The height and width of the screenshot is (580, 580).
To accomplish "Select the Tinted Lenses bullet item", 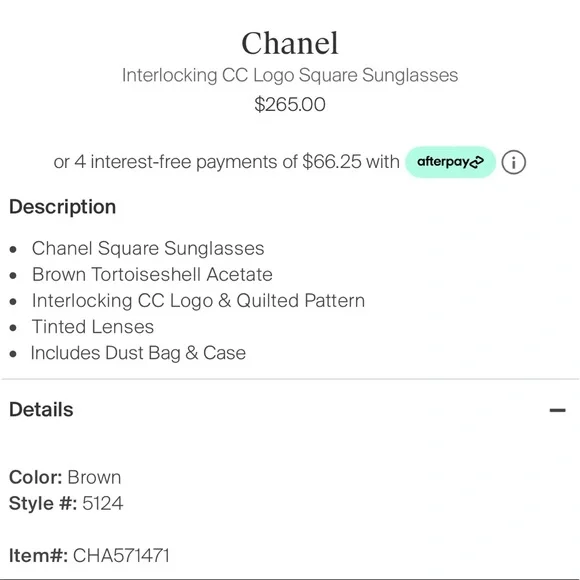I will (93, 327).
